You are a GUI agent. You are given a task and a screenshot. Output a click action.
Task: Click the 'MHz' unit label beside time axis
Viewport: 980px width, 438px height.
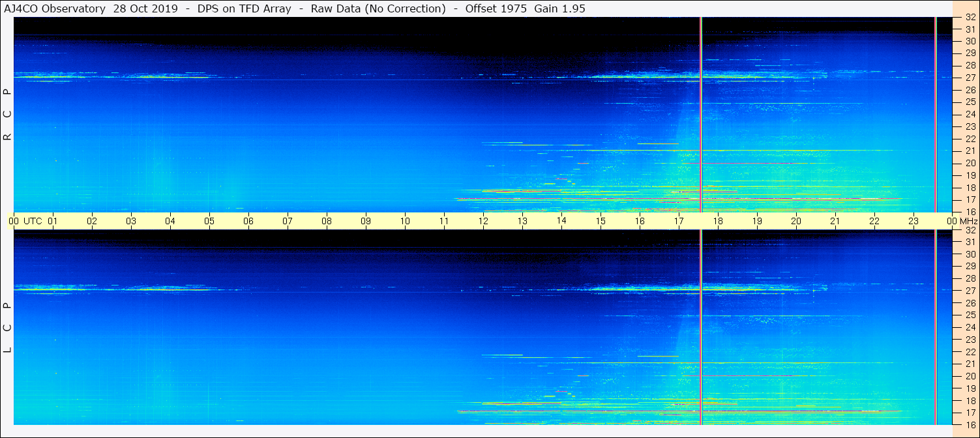968,221
